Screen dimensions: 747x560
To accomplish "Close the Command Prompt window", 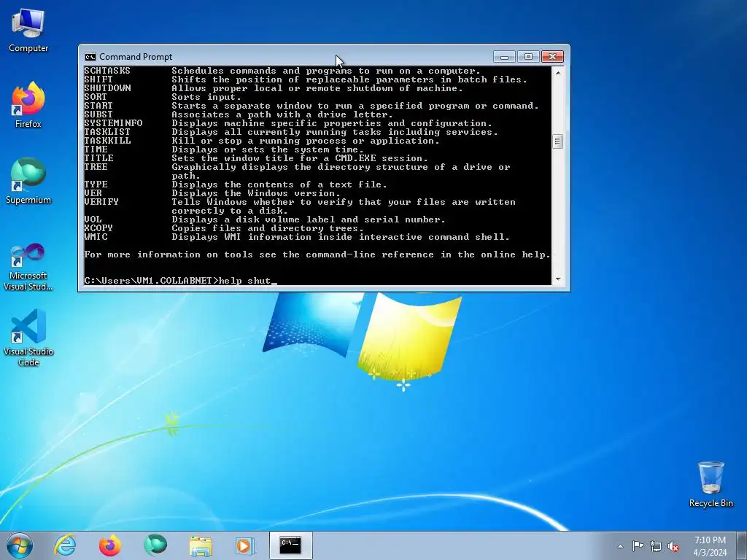I will (552, 57).
